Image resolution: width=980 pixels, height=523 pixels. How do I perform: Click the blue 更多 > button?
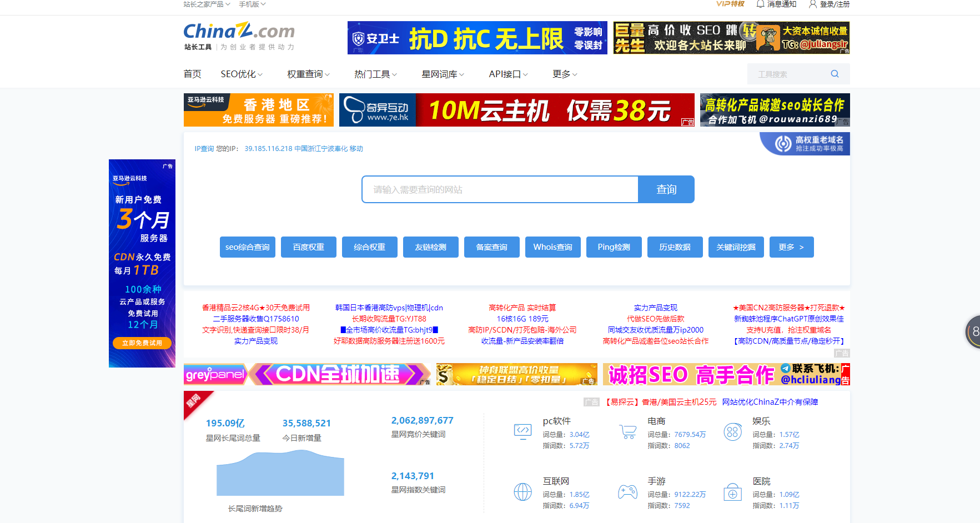792,247
